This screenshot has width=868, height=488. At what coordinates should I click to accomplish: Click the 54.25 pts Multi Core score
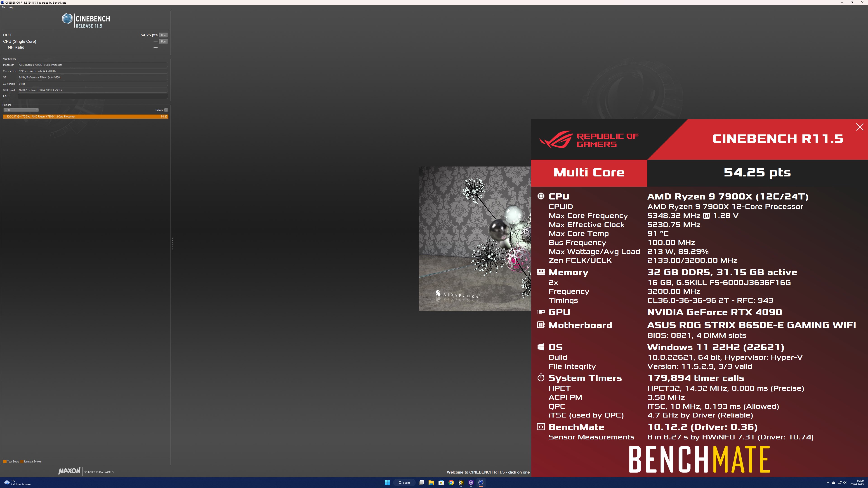coord(757,172)
